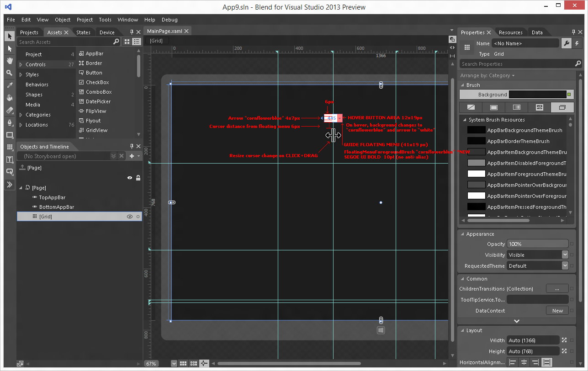The image size is (588, 371).
Task: Select the Zoom magnifier tool
Action: coord(10,73)
